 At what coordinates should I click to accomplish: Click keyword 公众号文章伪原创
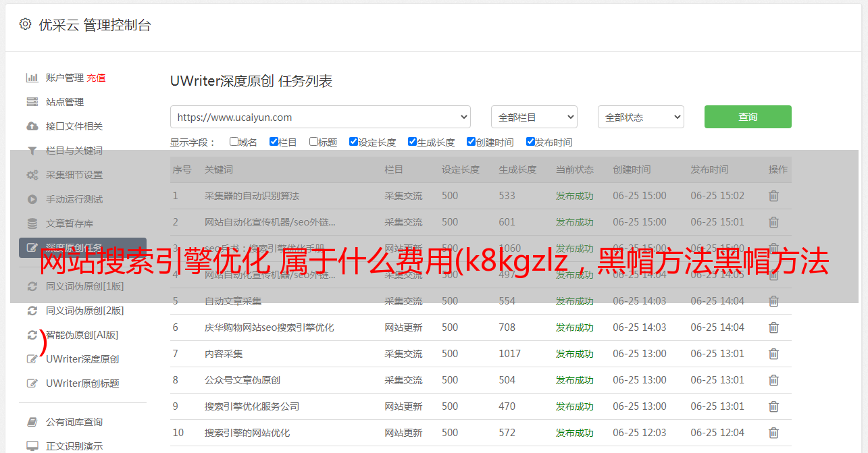tap(242, 380)
